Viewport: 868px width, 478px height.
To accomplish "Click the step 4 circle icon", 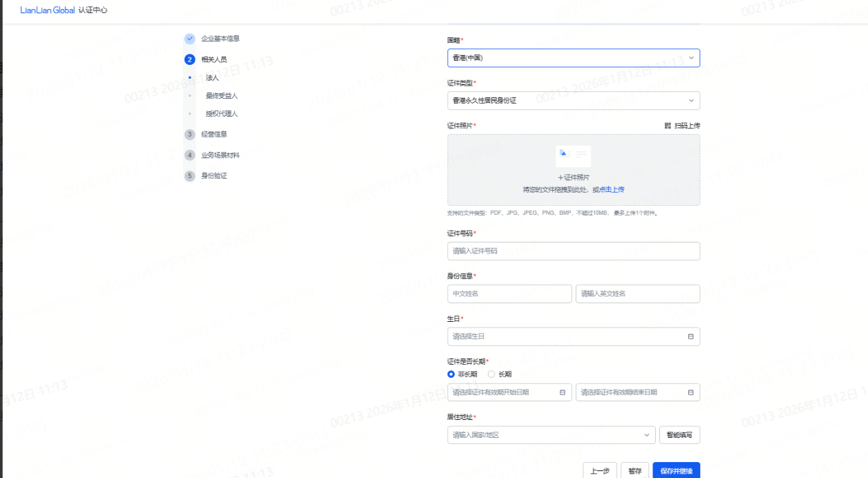I will click(x=190, y=155).
